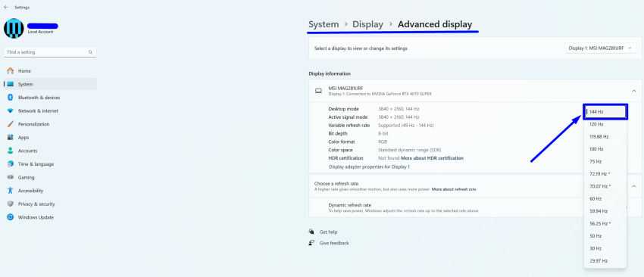The width and height of the screenshot is (644, 277).
Task: Collapse the MSI MAG281URF display info section
Action: point(633,91)
